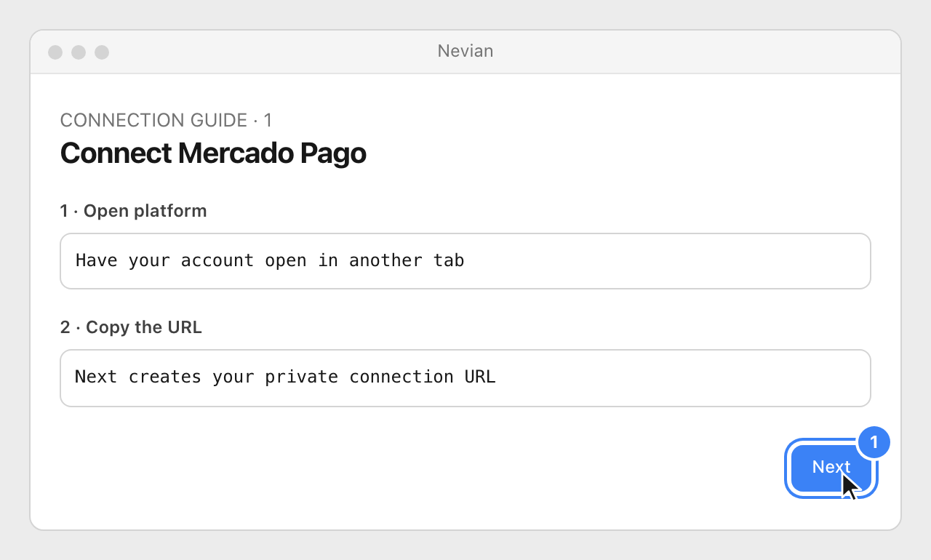Click the 'CONNECTION GUIDE · 1' label
The image size is (931, 560).
click(x=167, y=120)
